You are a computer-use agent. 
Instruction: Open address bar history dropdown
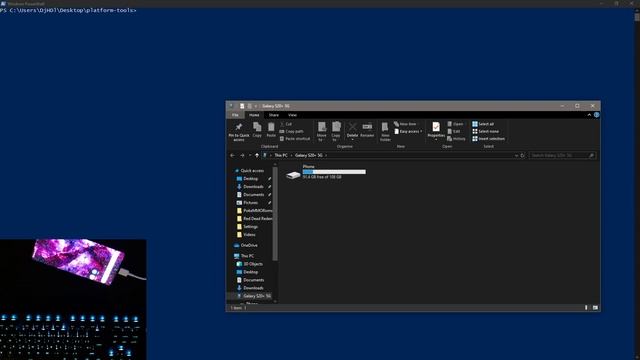coord(516,156)
